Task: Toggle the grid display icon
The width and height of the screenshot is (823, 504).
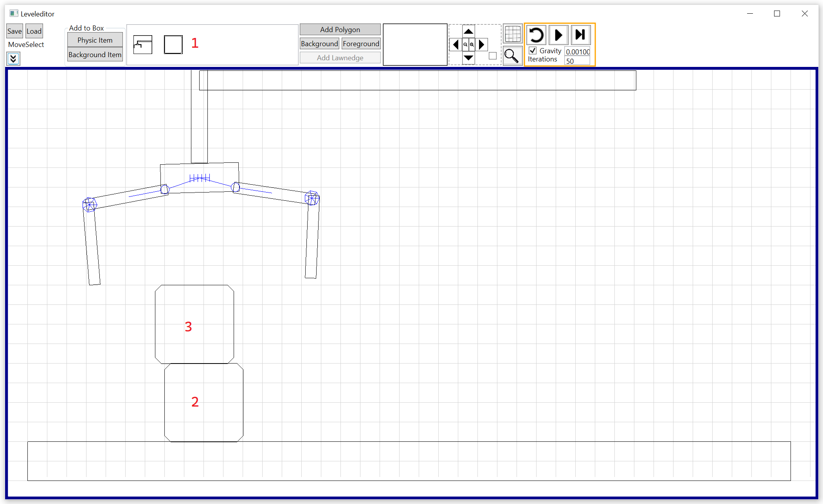Action: (512, 34)
